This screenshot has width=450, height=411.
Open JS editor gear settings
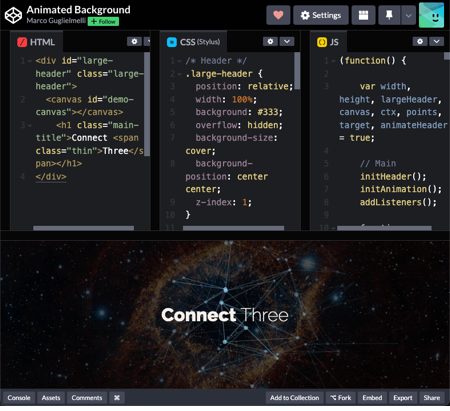[420, 41]
